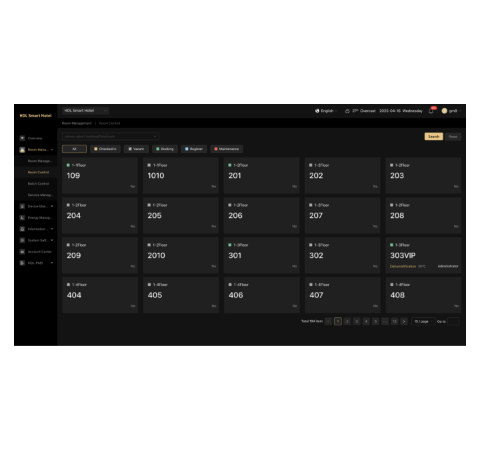
Task: Open Account Center in sidebar
Action: 40,252
